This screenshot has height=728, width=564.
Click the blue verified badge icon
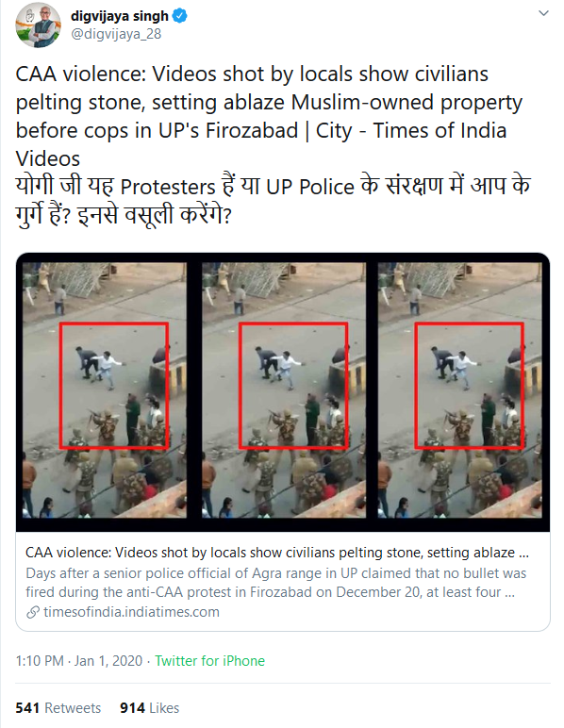pos(180,16)
